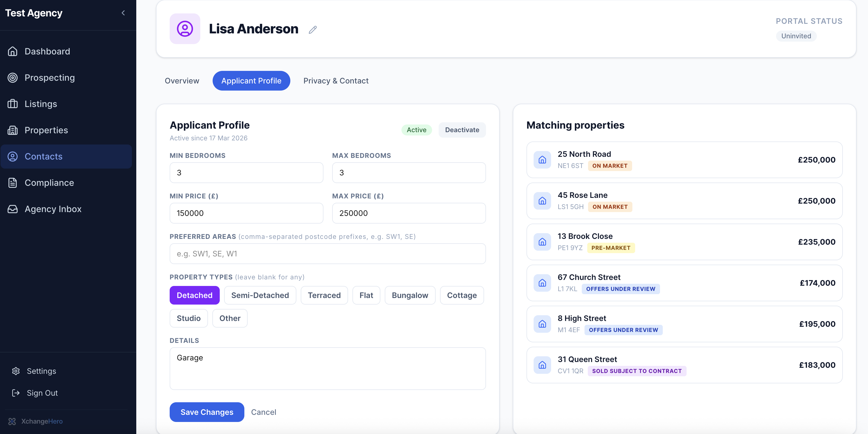The height and width of the screenshot is (434, 868).
Task: Deselect the Detached property type
Action: [194, 295]
